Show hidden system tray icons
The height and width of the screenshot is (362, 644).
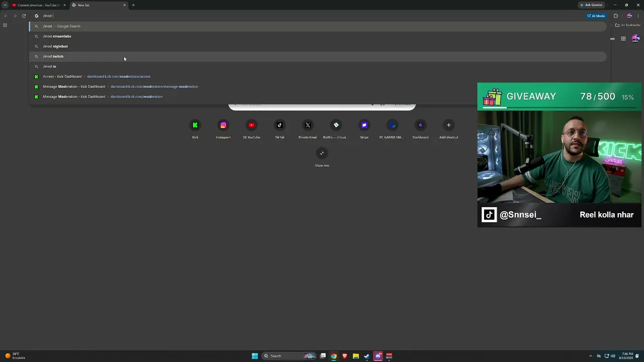(x=591, y=356)
